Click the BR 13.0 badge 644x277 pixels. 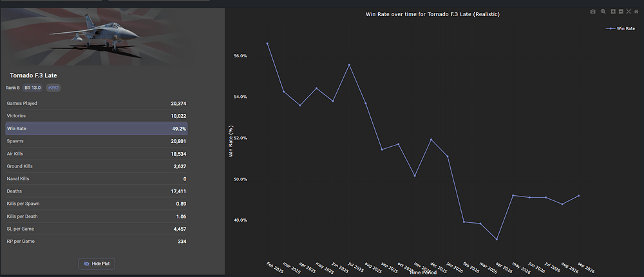33,88
